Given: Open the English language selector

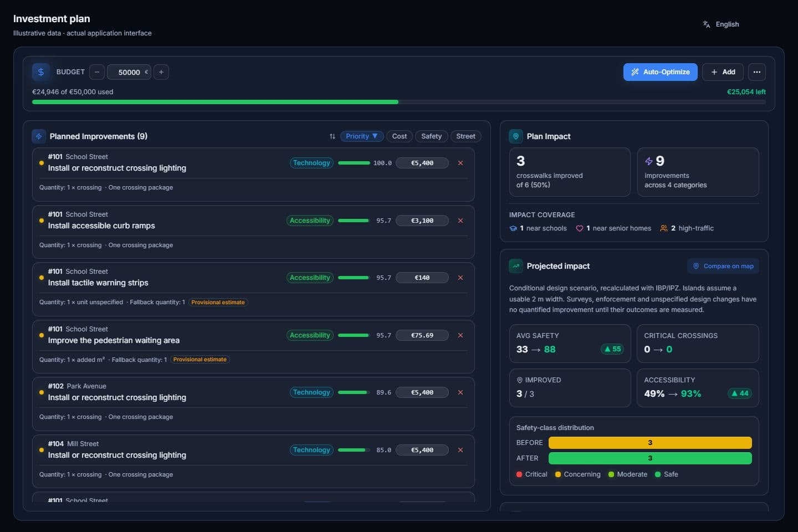Looking at the screenshot, I should [721, 24].
